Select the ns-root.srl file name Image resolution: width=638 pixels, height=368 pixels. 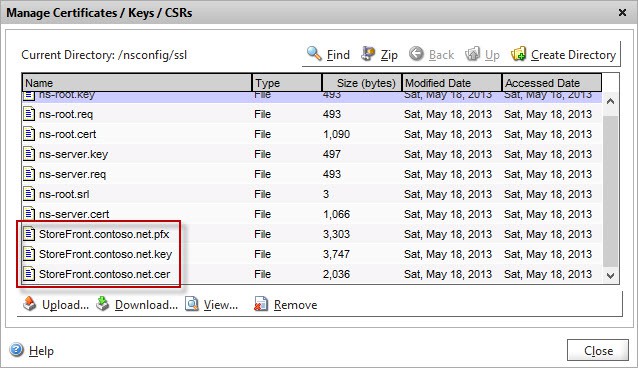click(x=64, y=194)
